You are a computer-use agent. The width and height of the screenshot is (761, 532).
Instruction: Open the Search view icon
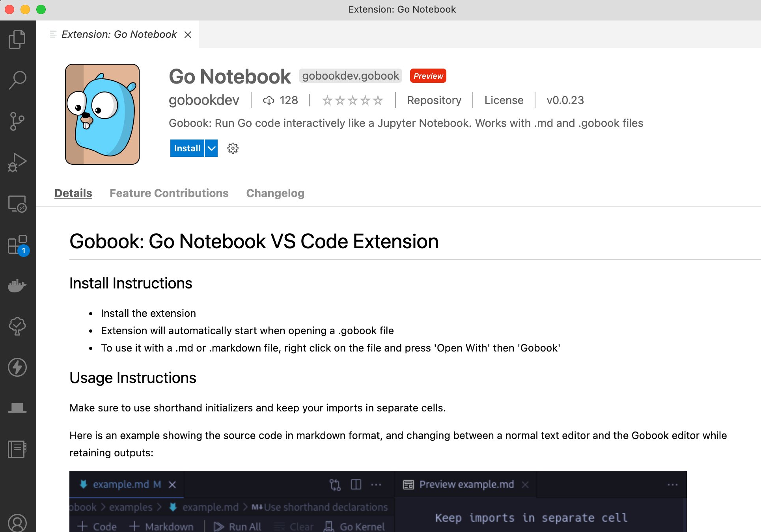pos(17,80)
